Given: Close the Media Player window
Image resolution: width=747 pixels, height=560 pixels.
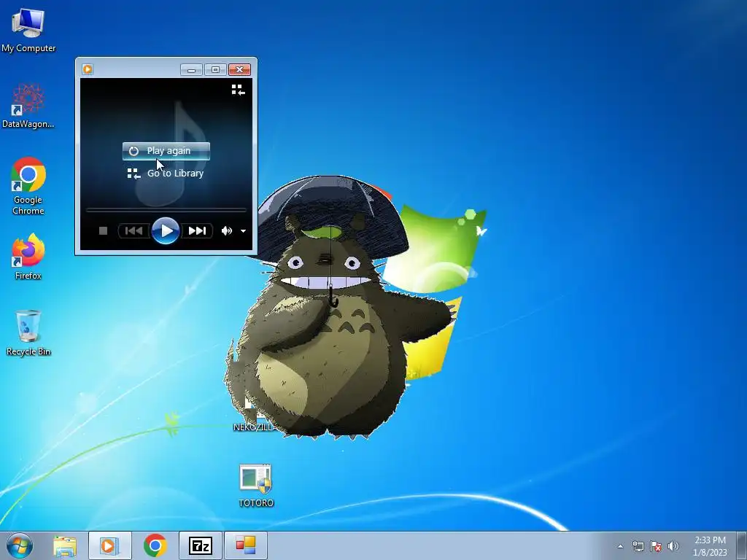Looking at the screenshot, I should [x=239, y=70].
